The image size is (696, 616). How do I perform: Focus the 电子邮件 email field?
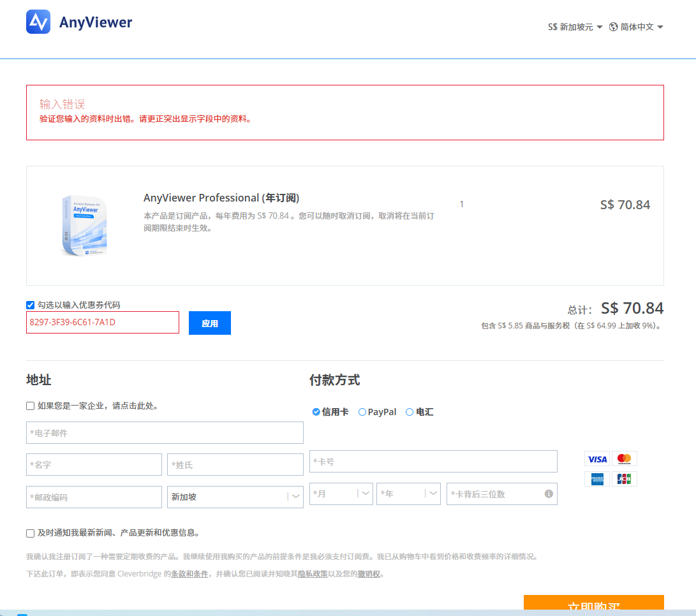click(165, 433)
